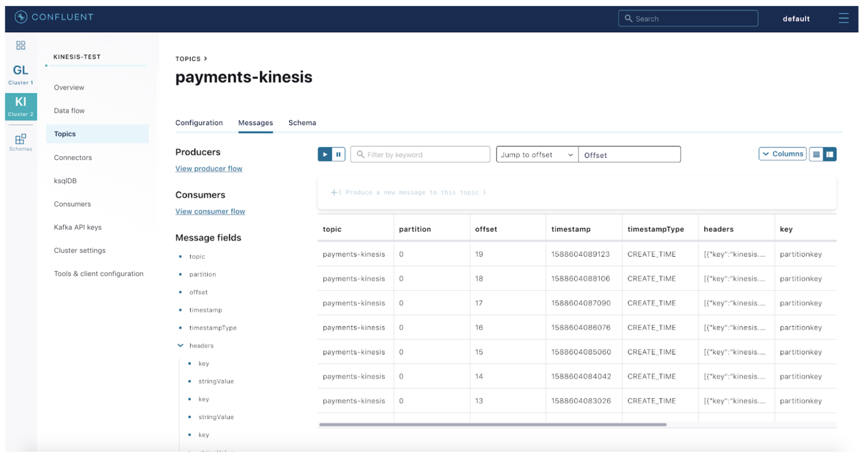
Task: Click the horizontal table scrollbar
Action: 493,424
